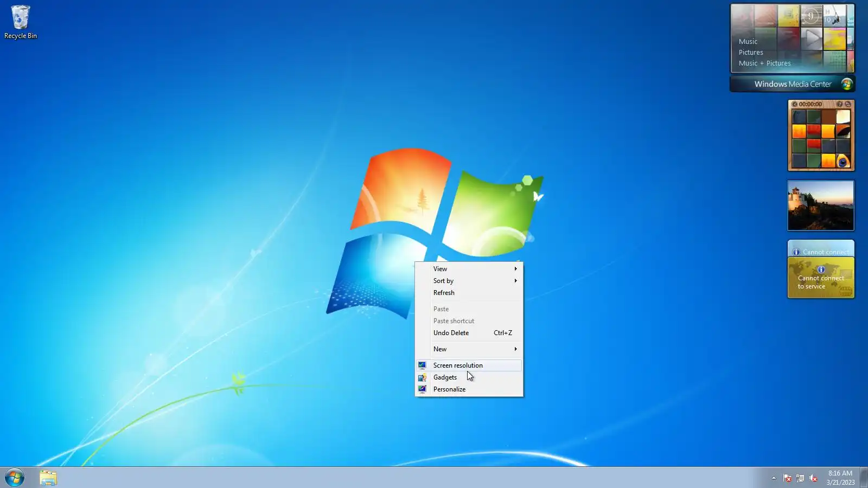This screenshot has width=868, height=488.
Task: Click the Windows Media Center title bar
Action: [x=793, y=84]
